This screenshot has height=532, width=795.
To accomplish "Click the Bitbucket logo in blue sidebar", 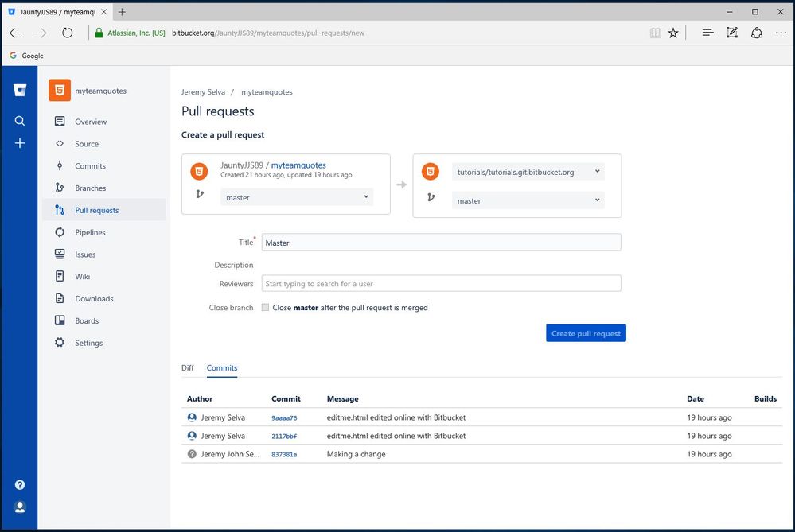I will (20, 91).
